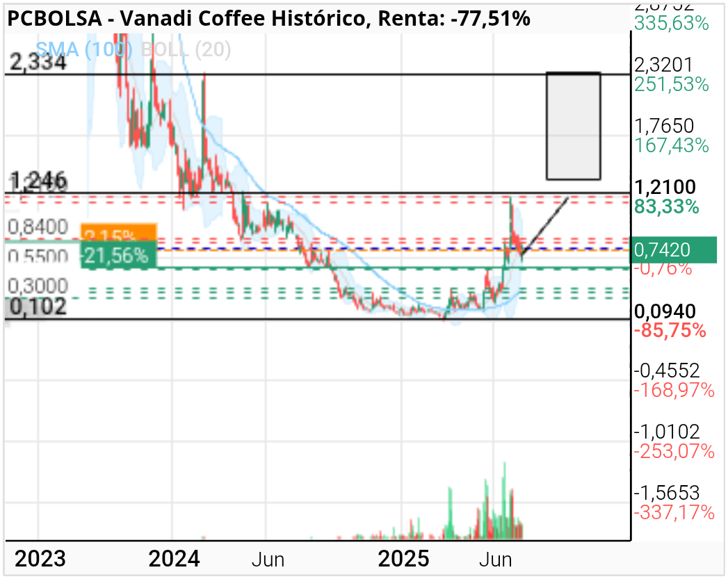Click the 2023 time axis label
The image size is (728, 579).
click(40, 559)
